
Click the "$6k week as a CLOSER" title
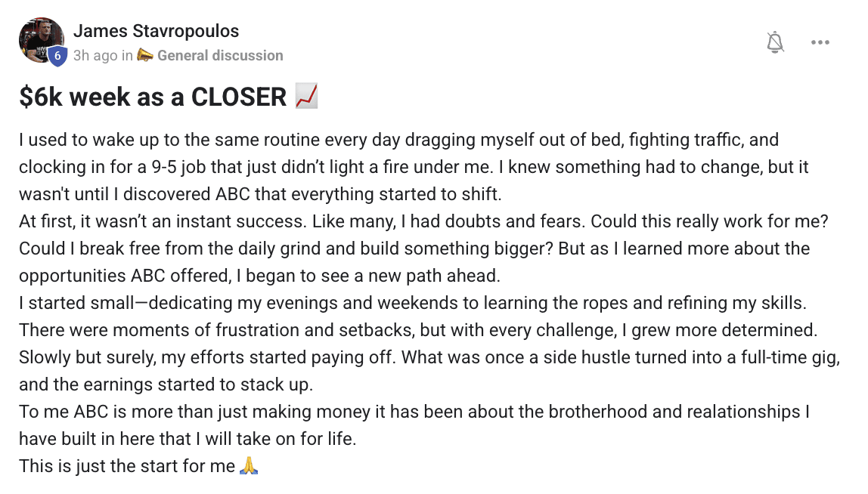tap(153, 97)
